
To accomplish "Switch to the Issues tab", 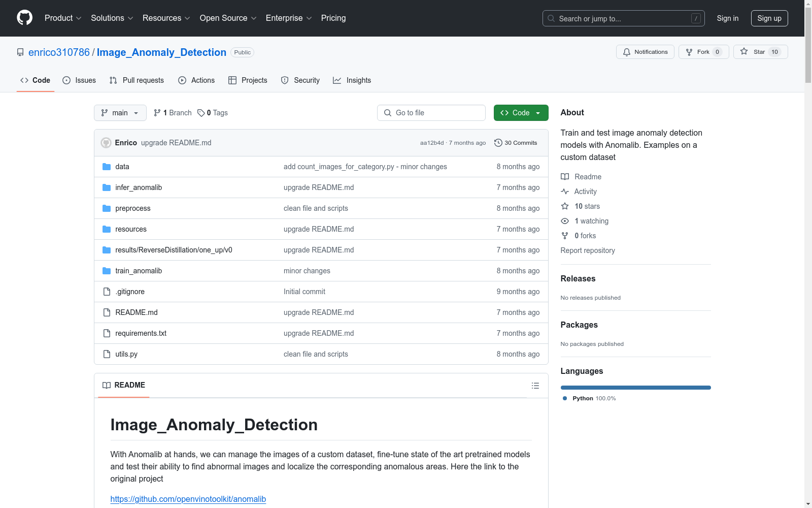I will pyautogui.click(x=79, y=80).
